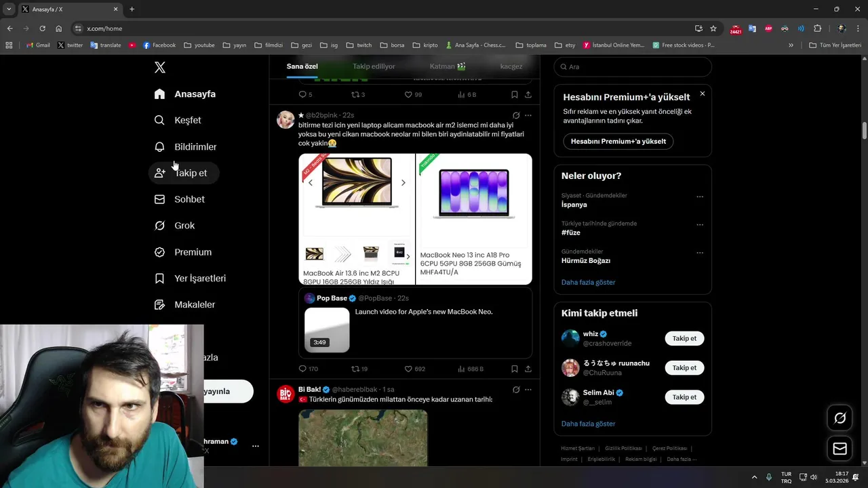Open messages floating envelope button
Screen dimensions: 868x488
point(840,449)
